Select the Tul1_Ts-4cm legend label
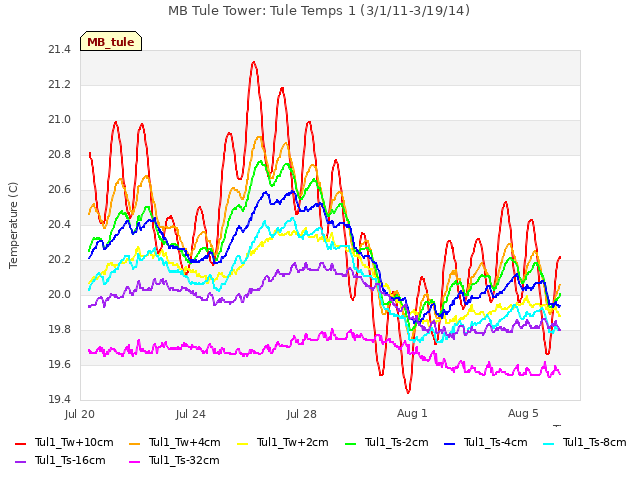640x480 pixels. point(496,442)
